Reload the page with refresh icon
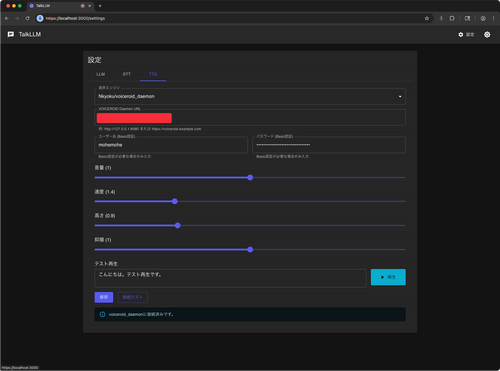The image size is (500, 371). point(28,18)
